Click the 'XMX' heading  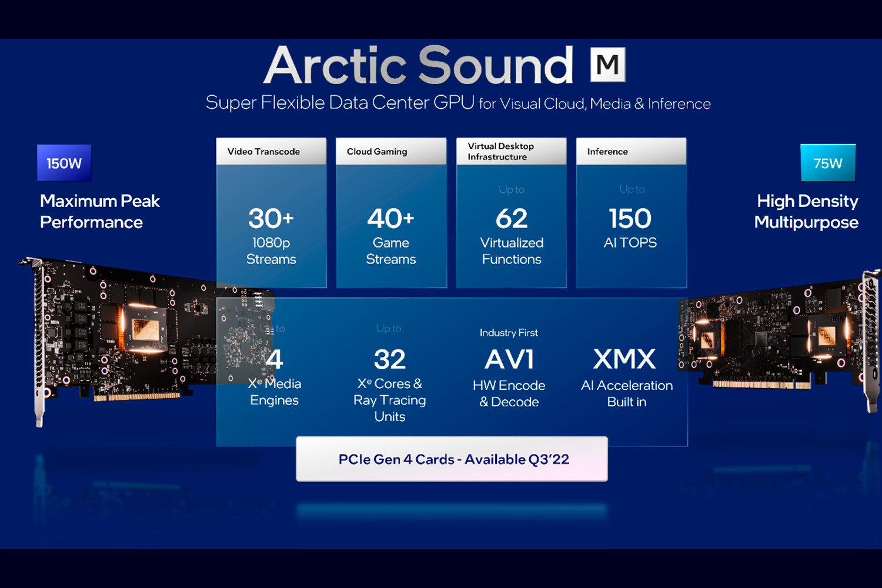(624, 359)
